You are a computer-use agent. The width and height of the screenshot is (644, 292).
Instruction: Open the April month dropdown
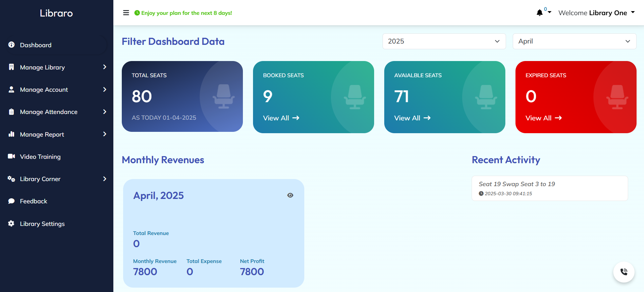click(575, 41)
